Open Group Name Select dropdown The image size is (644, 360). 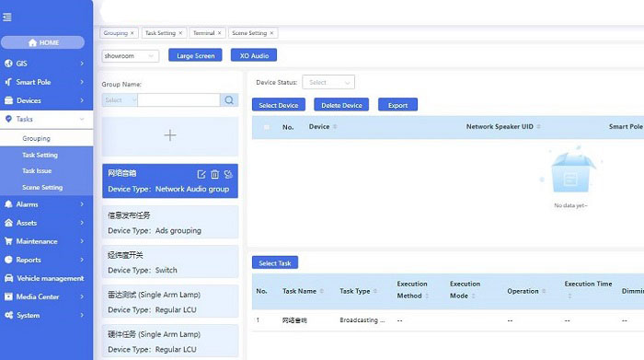tap(120, 99)
